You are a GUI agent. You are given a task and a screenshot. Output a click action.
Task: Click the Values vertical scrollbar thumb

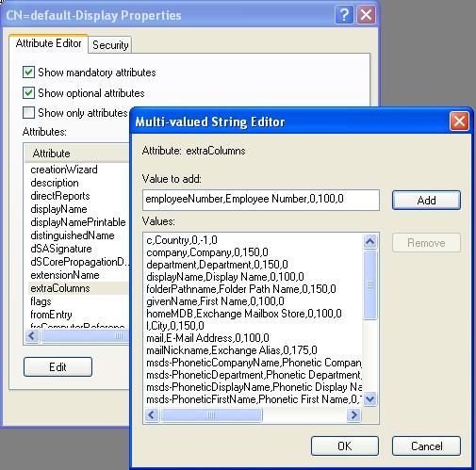370,284
